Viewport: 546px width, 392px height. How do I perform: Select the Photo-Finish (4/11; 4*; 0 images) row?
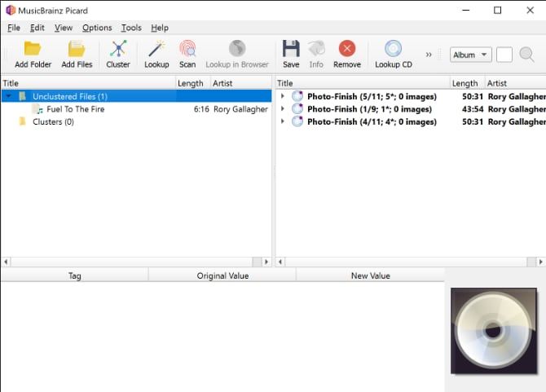click(x=411, y=121)
